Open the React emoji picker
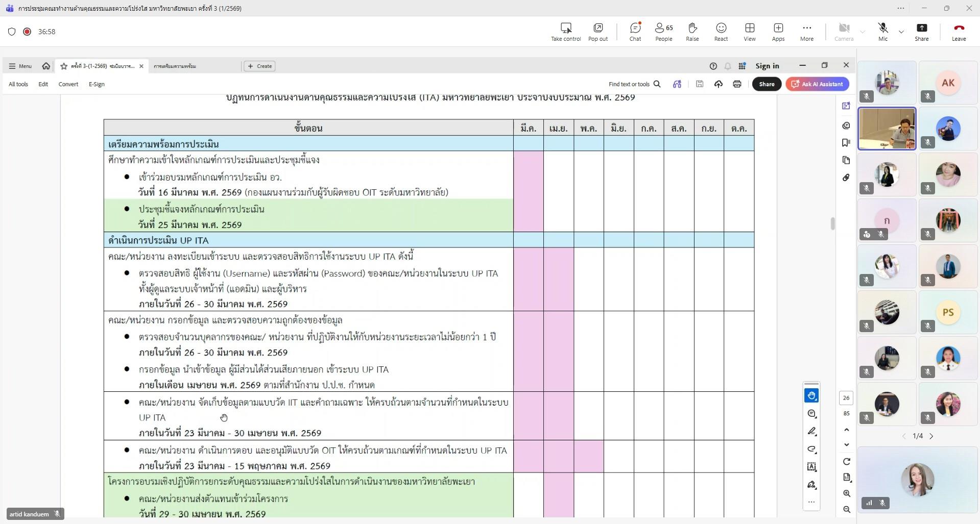 pyautogui.click(x=721, y=32)
